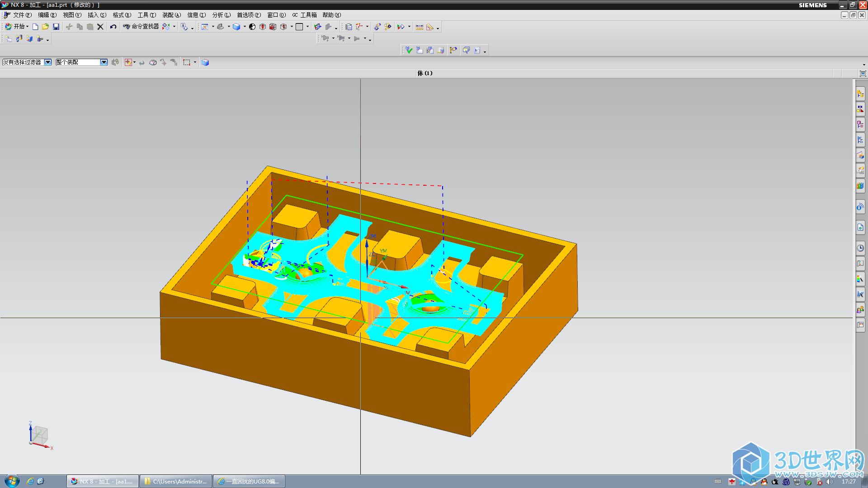Expand the 开始 button dropdown arrow
The image size is (868, 488).
coord(28,27)
